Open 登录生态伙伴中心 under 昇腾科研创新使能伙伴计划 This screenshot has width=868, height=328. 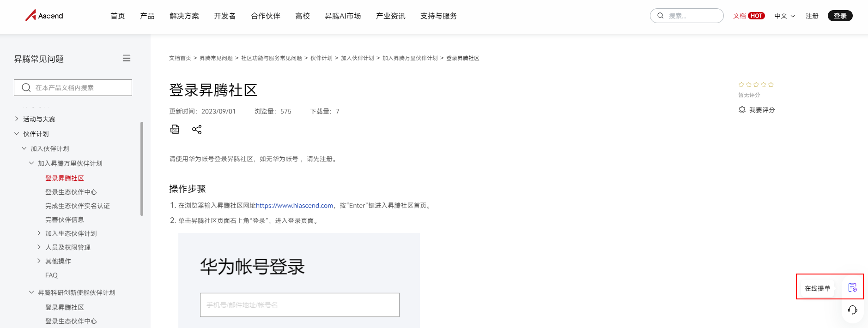(x=71, y=321)
